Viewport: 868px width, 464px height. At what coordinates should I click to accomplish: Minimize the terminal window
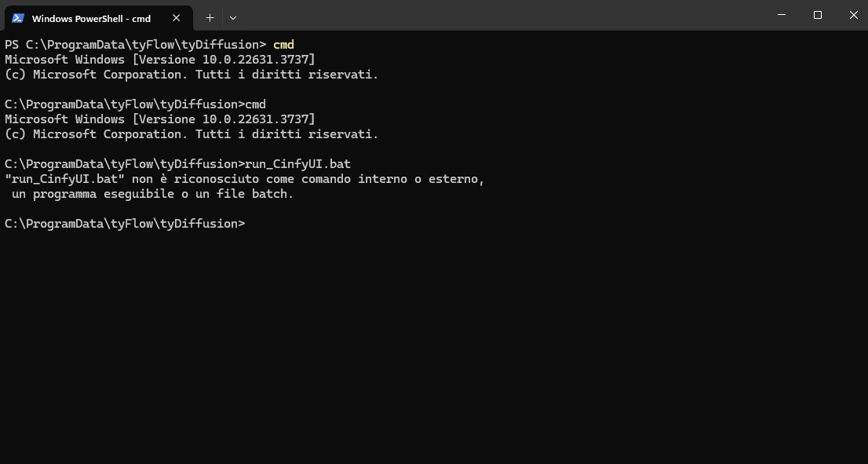pos(782,15)
